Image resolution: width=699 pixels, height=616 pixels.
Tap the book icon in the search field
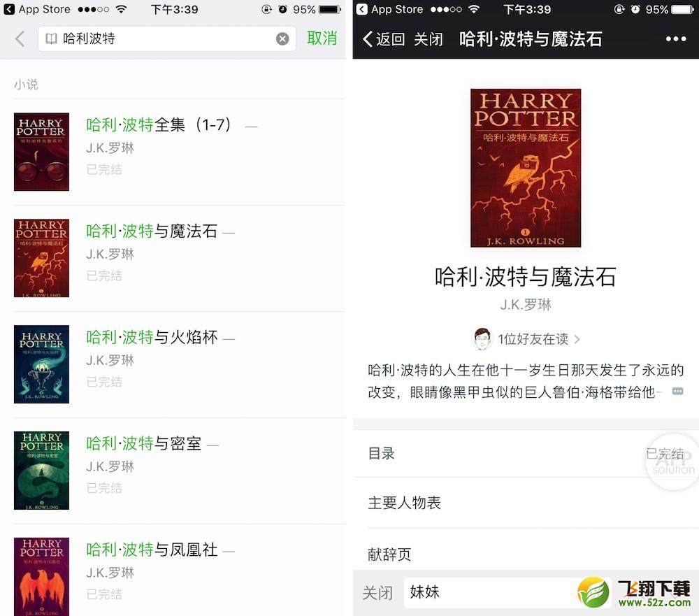pos(51,39)
